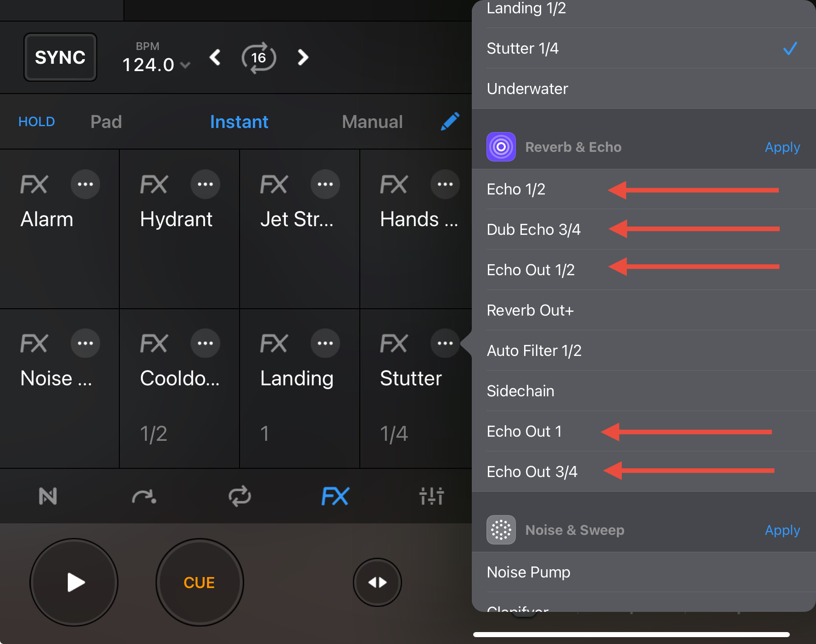The width and height of the screenshot is (816, 644).
Task: Open the mixer EQ sliders icon
Action: pos(431,496)
